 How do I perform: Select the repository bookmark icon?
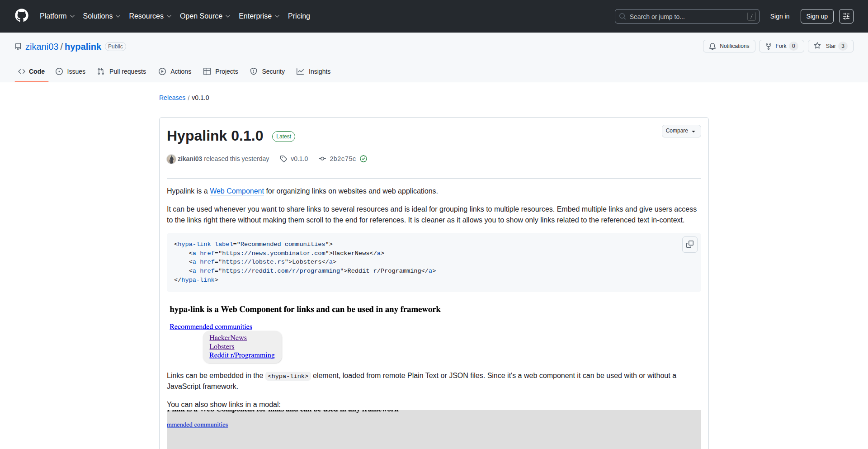(x=18, y=46)
